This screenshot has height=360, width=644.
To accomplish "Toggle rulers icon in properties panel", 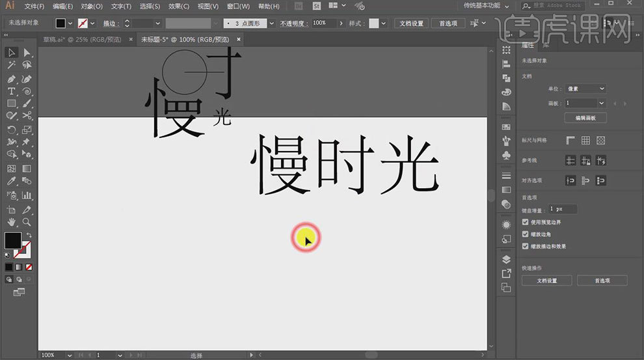I will pos(570,141).
